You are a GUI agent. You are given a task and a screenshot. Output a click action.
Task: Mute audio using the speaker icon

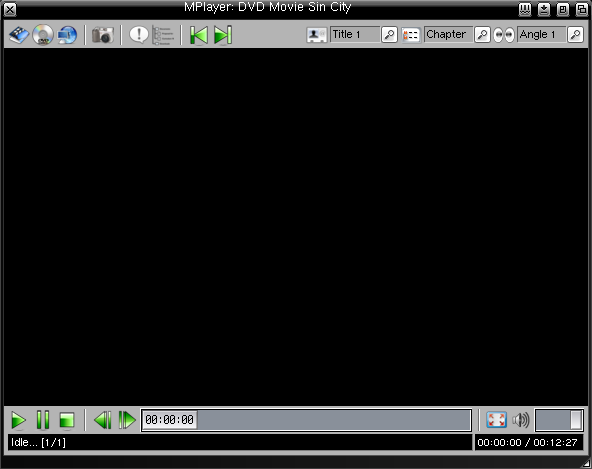521,420
